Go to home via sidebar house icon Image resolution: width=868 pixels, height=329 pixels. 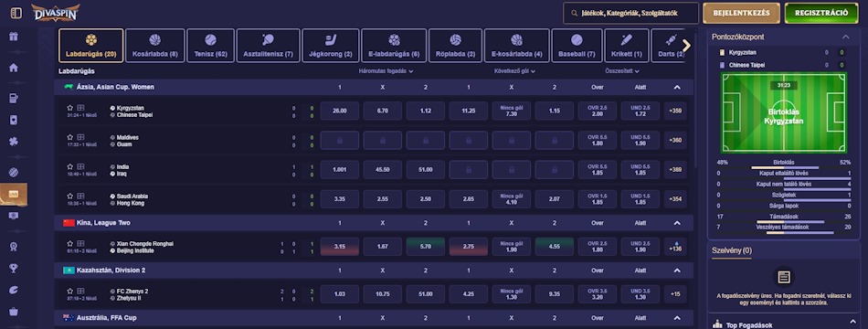[x=14, y=68]
